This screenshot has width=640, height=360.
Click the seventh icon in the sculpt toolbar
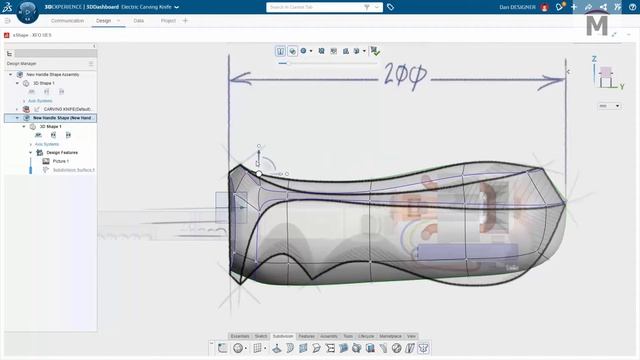click(356, 51)
